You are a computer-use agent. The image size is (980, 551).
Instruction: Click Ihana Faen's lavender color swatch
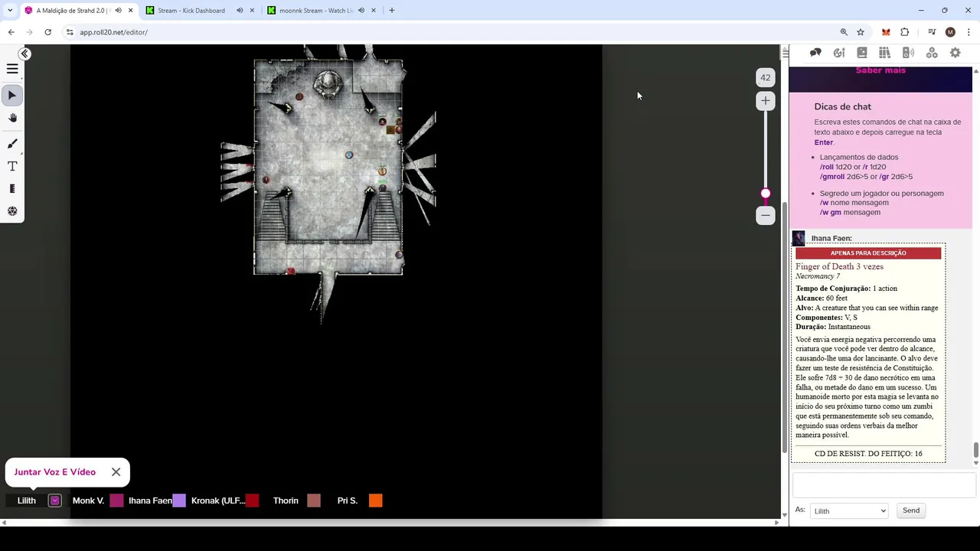178,500
